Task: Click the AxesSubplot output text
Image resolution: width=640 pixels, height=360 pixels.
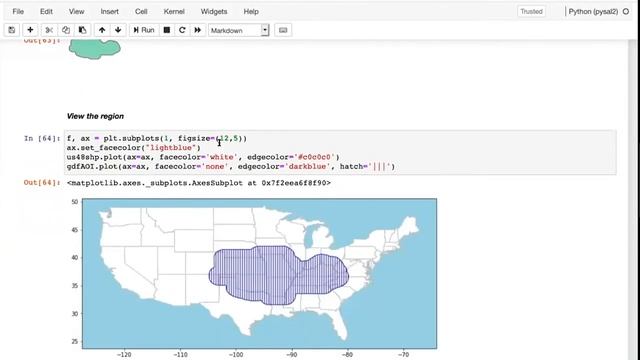Action: pyautogui.click(x=199, y=183)
